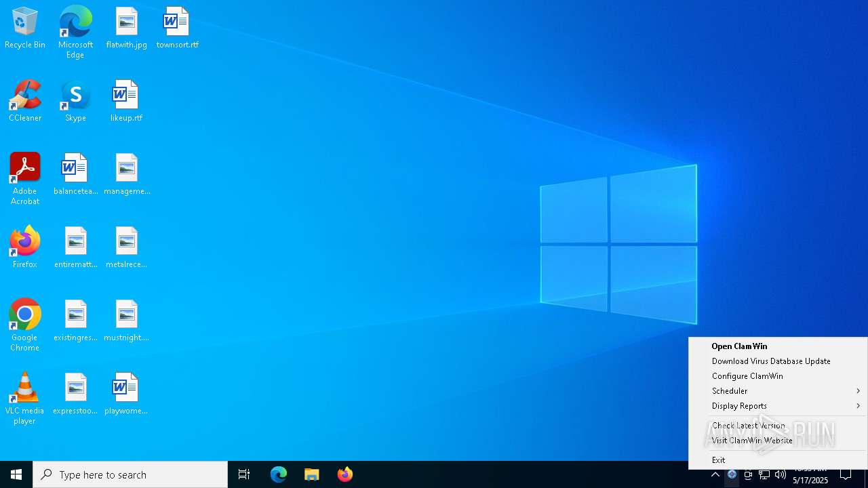Open Task View from the taskbar
This screenshot has width=868, height=488.
[244, 474]
